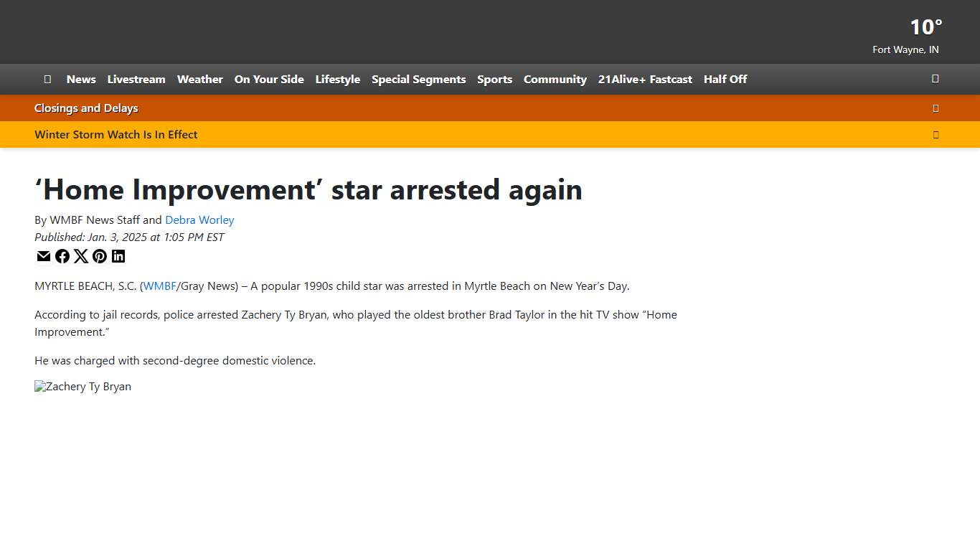The height and width of the screenshot is (551, 980).
Task: Share the article on LinkedIn
Action: coord(118,256)
